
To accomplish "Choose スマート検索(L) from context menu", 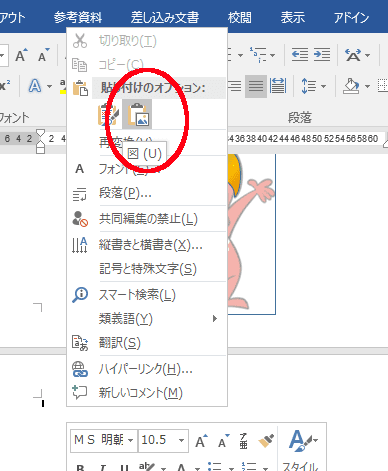I will (x=147, y=295).
